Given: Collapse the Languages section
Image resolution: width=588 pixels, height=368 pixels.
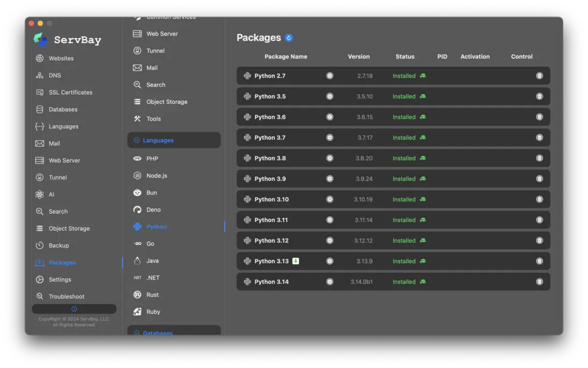Looking at the screenshot, I should tap(137, 140).
